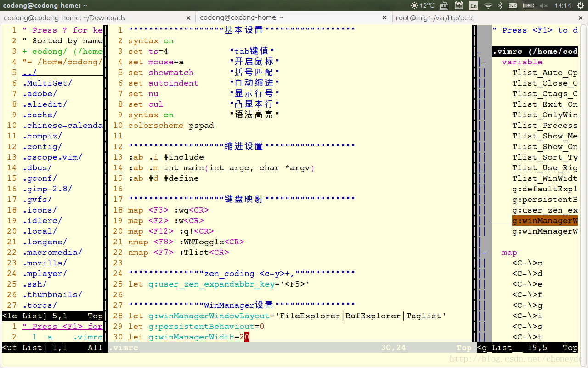Jump to g:persistentB tag

pyautogui.click(x=545, y=200)
